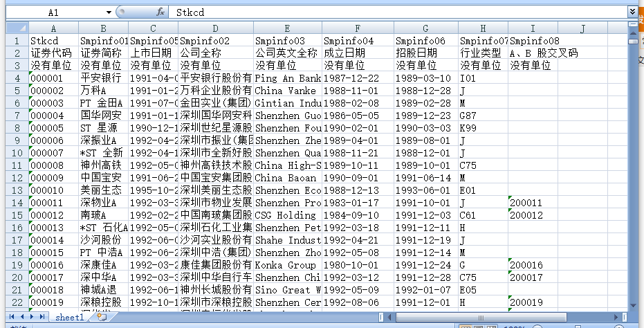Click the horizontal scrollbar right arrow
This screenshot has height=328, width=644.
(616, 318)
